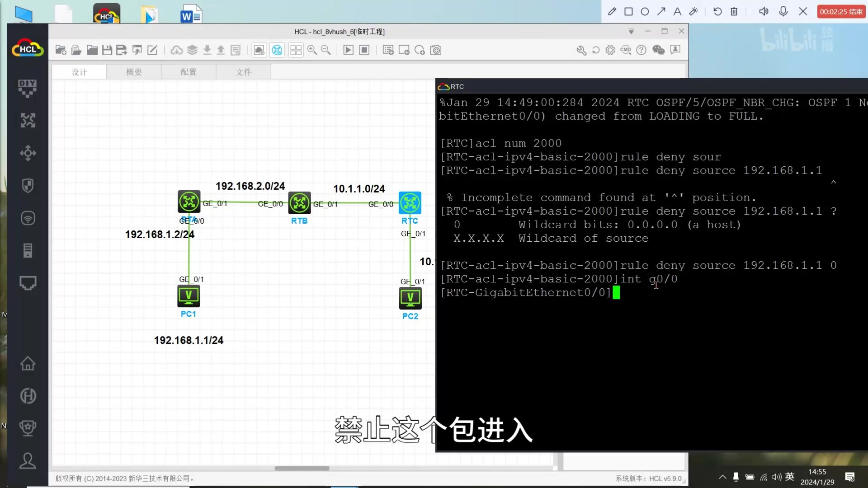Open the 文件 tab
The image size is (868, 488).
pyautogui.click(x=244, y=72)
